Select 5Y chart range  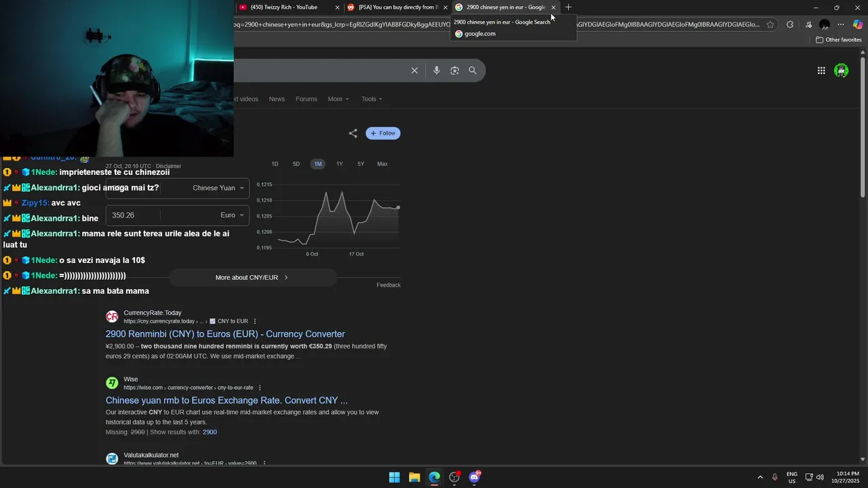[x=361, y=164]
